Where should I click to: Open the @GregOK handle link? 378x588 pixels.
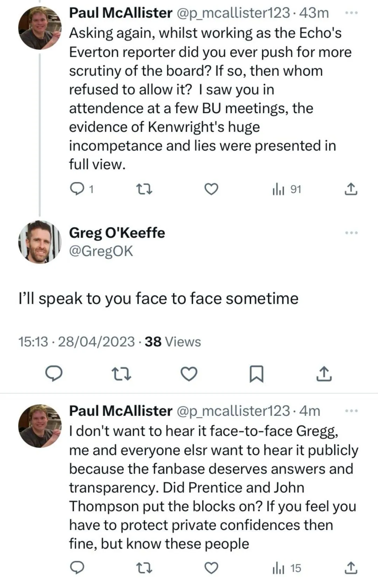coord(101,251)
